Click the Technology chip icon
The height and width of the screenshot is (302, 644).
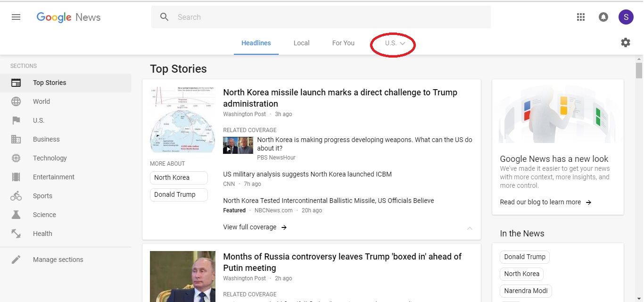click(x=16, y=158)
